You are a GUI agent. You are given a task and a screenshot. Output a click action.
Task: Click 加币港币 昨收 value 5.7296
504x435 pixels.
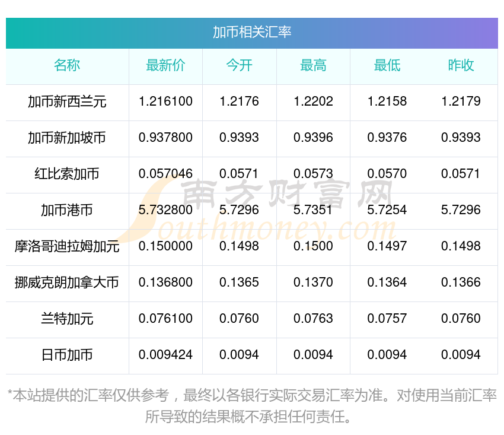(461, 210)
